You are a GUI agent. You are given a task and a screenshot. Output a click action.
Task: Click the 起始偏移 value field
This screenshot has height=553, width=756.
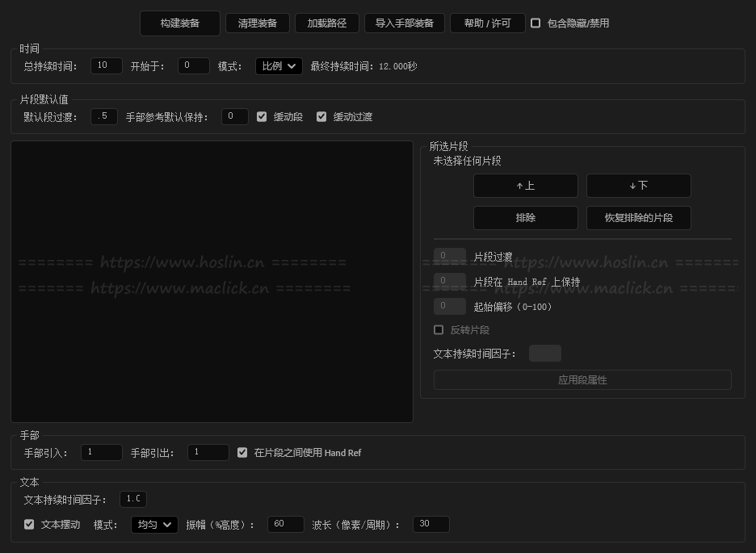449,306
